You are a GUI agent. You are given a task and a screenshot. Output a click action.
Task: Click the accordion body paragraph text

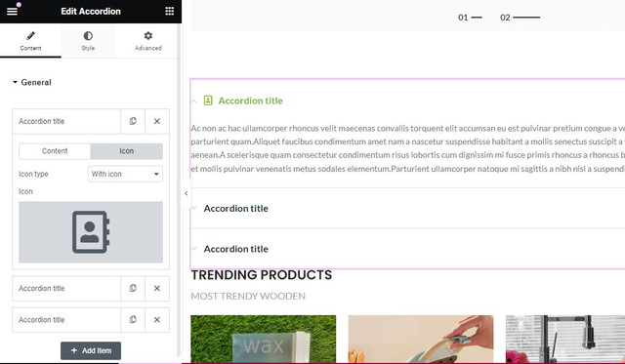pyautogui.click(x=407, y=148)
